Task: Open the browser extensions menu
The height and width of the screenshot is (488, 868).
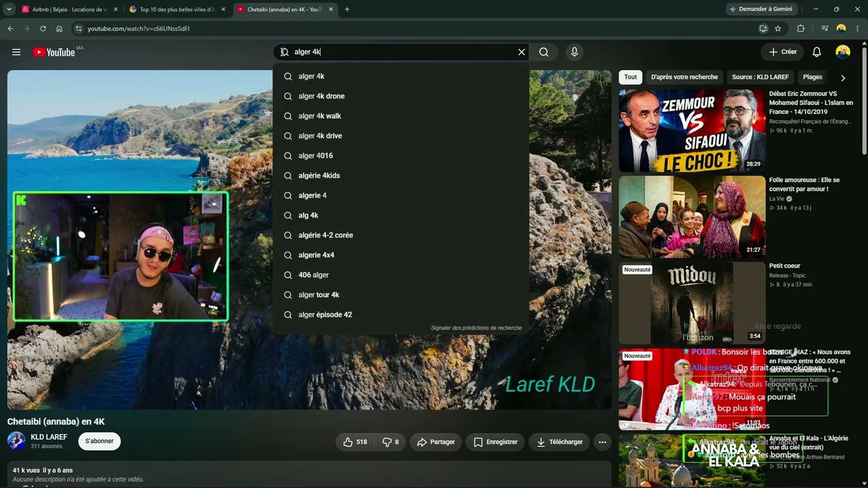Action: click(801, 28)
